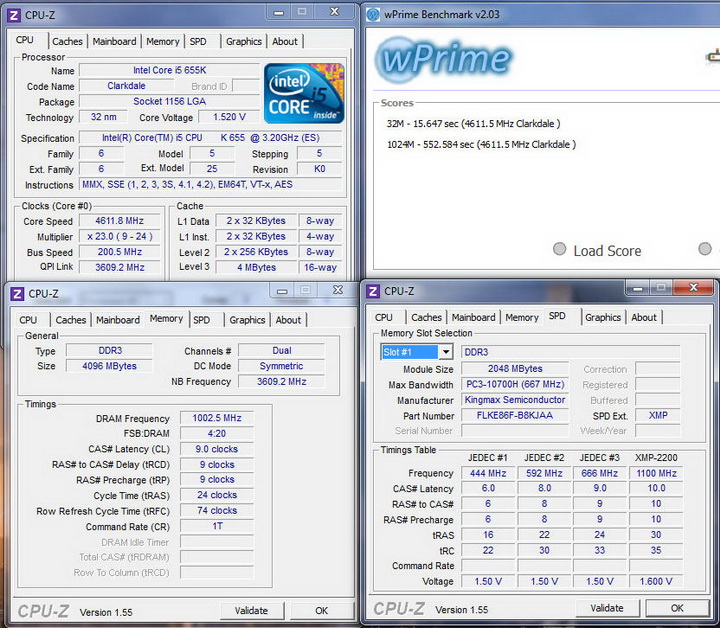Click the Code Name value Clarkdale

tap(126, 86)
